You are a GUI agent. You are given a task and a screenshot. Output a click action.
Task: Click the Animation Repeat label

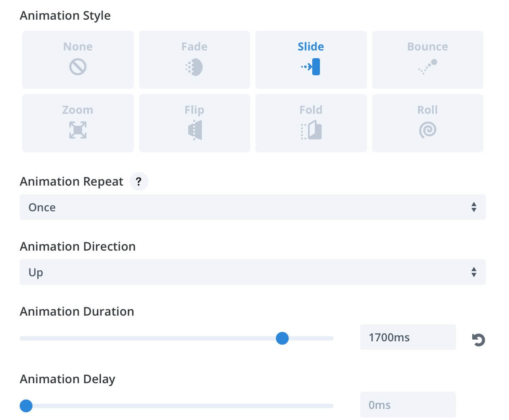point(71,181)
